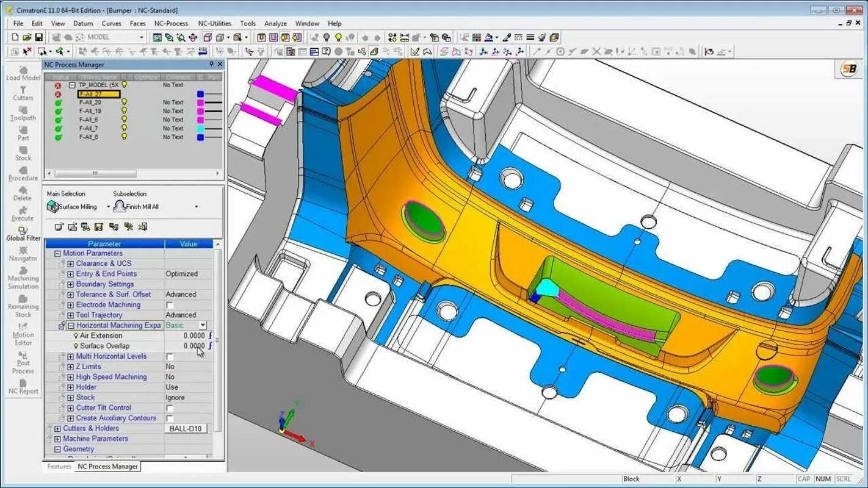Click the Save floppy disk icon
Screen dimensions: 868x488
click(x=38, y=37)
